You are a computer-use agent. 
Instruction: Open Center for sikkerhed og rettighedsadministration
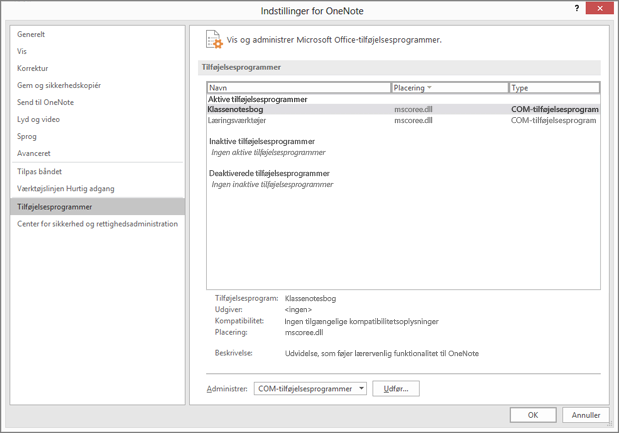coord(97,224)
